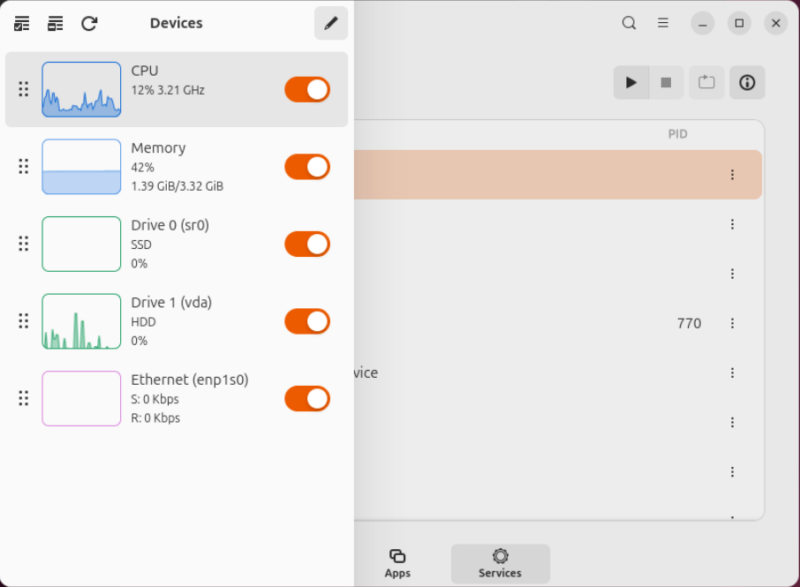Click the second list-view icon in Devices header
The image size is (800, 587).
click(55, 22)
